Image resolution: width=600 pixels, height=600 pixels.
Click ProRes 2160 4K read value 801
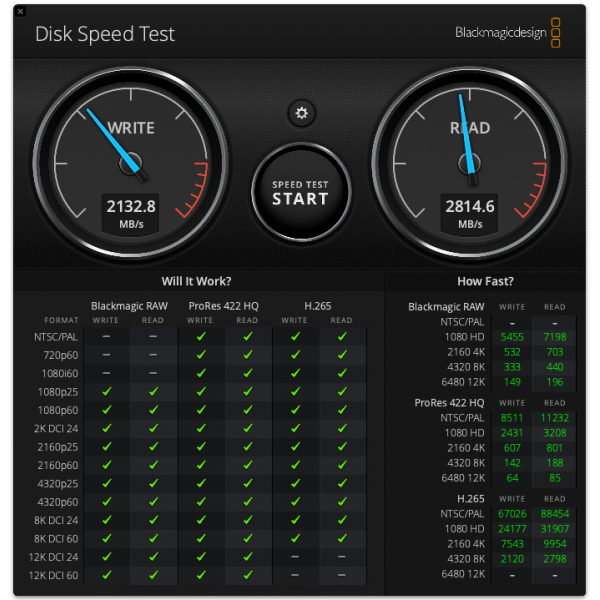555,448
